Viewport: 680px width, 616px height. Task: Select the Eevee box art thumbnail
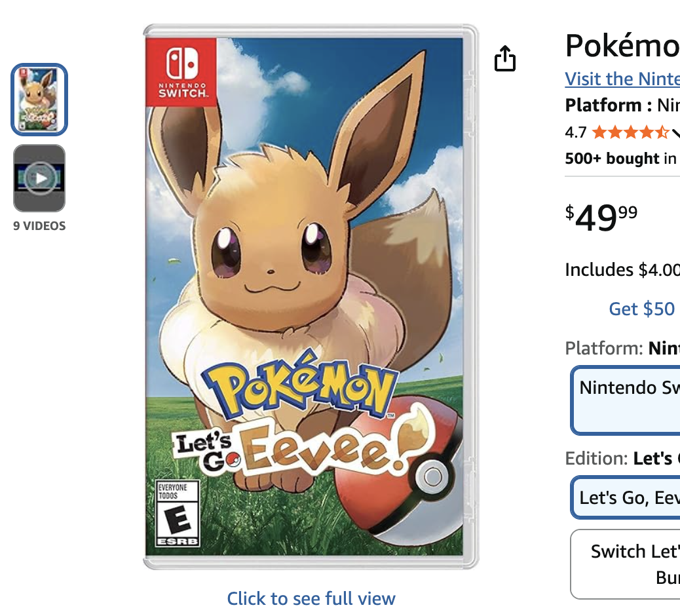[x=39, y=100]
